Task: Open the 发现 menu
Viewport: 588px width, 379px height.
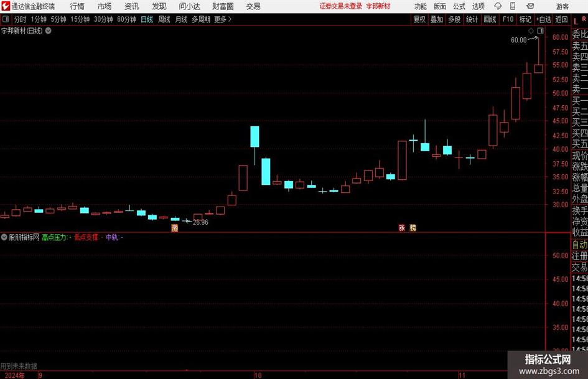Action: point(159,6)
